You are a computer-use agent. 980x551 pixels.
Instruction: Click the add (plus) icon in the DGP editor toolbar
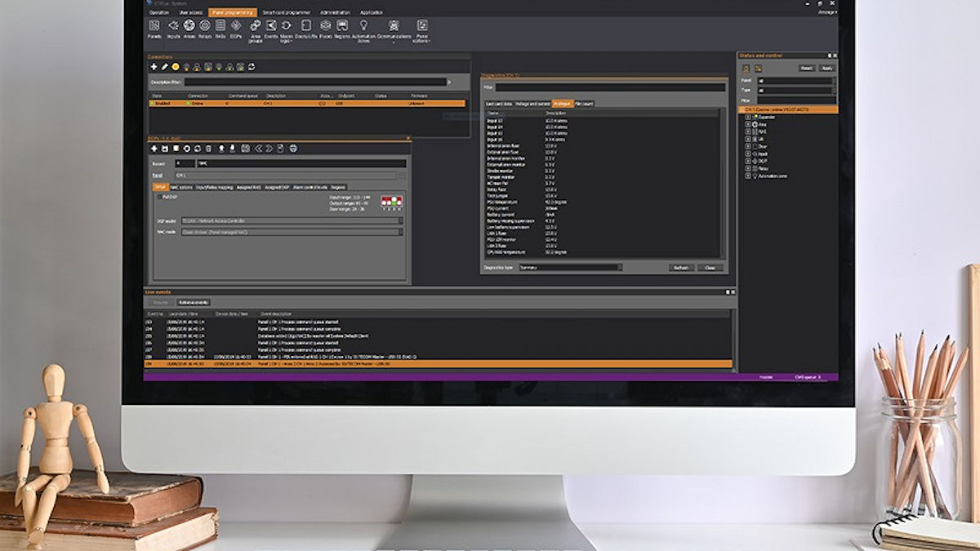click(x=154, y=149)
